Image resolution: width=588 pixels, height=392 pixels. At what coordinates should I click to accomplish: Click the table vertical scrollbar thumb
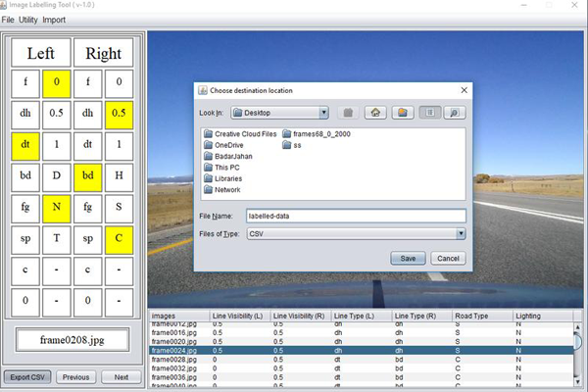[578, 341]
